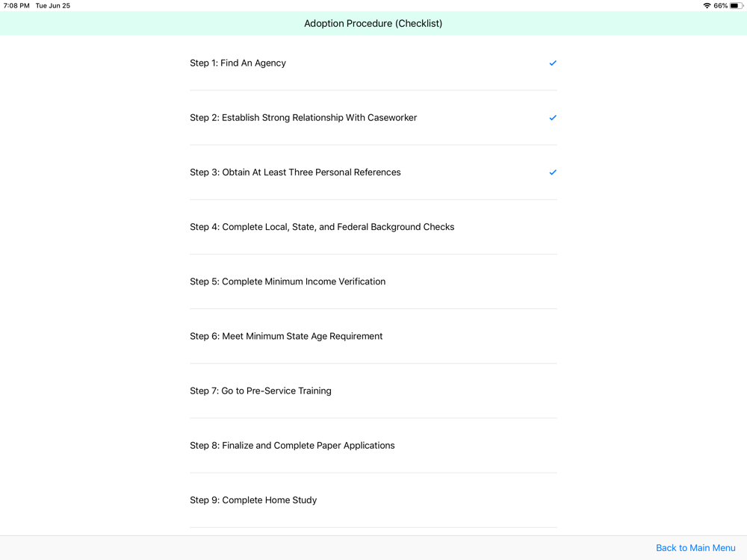Tap the Wi-Fi status icon

707,6
